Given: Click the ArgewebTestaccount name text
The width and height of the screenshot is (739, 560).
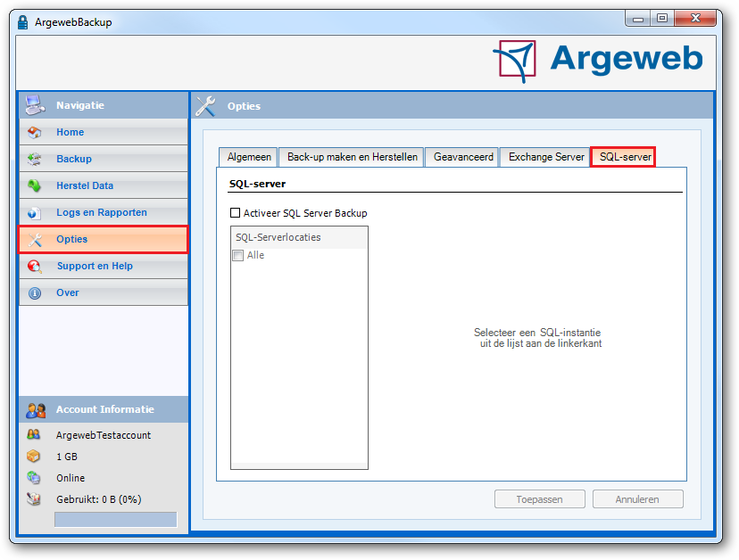Looking at the screenshot, I should tap(104, 435).
